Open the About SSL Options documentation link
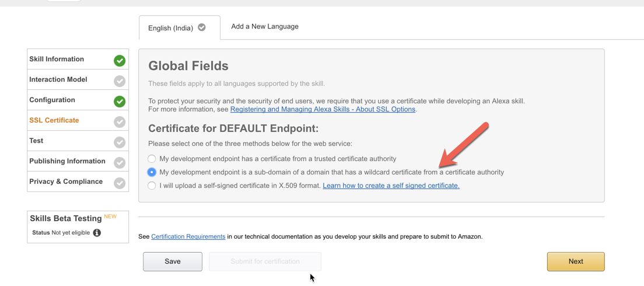 pyautogui.click(x=323, y=109)
